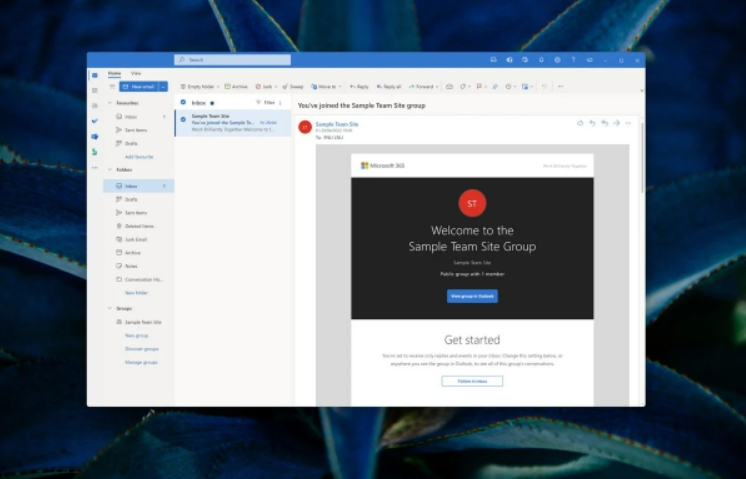Click the undo icon in toolbar

point(544,87)
